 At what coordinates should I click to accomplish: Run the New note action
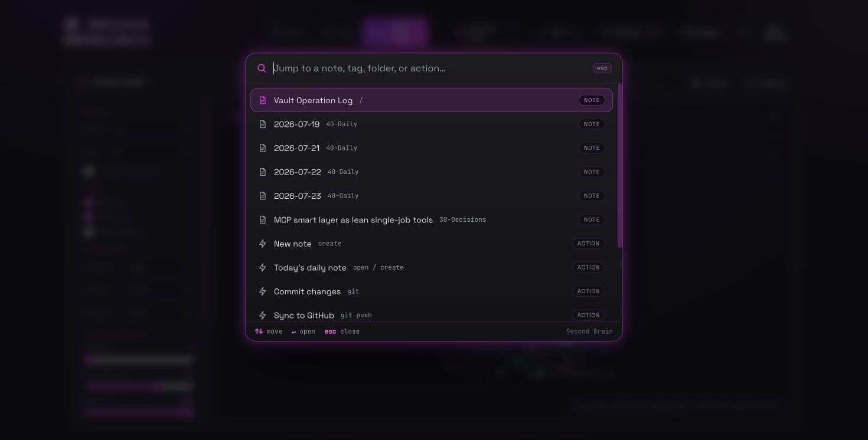tap(432, 244)
